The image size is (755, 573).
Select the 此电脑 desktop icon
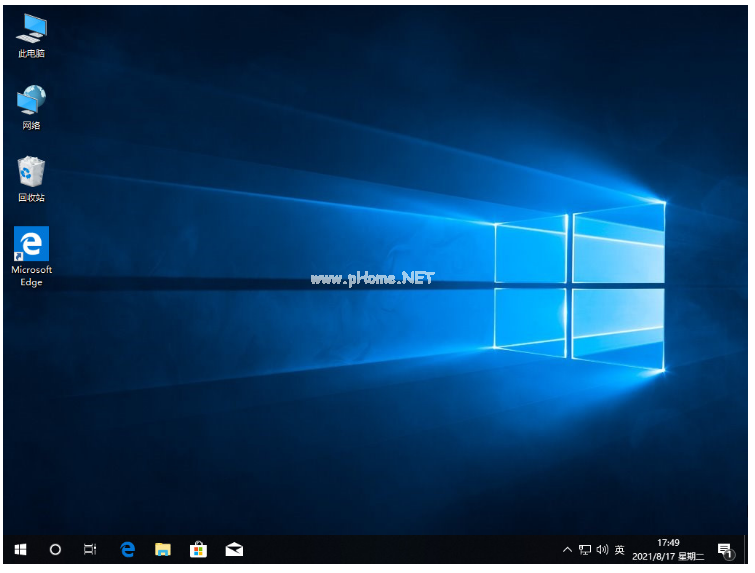(x=31, y=34)
